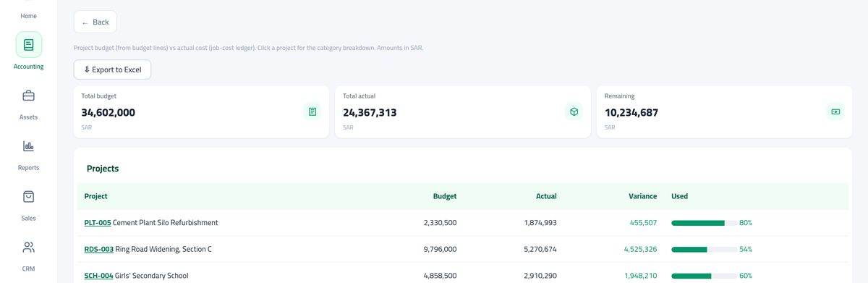Click the Project column header

(x=95, y=196)
